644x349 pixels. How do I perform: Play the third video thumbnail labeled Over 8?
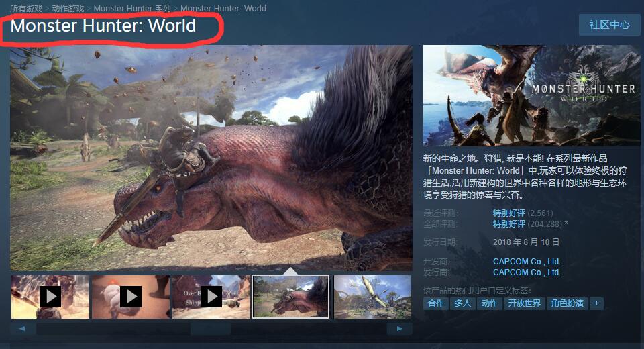[211, 297]
